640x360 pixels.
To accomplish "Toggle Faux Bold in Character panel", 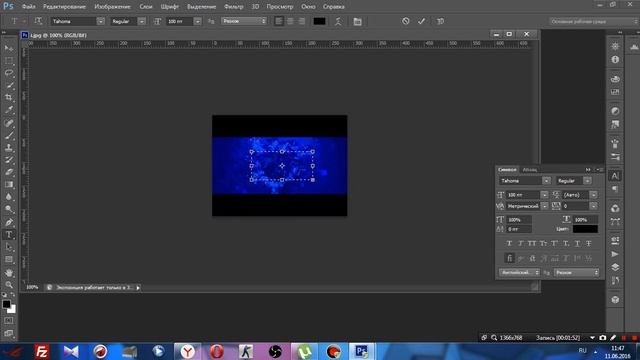I will coord(509,243).
